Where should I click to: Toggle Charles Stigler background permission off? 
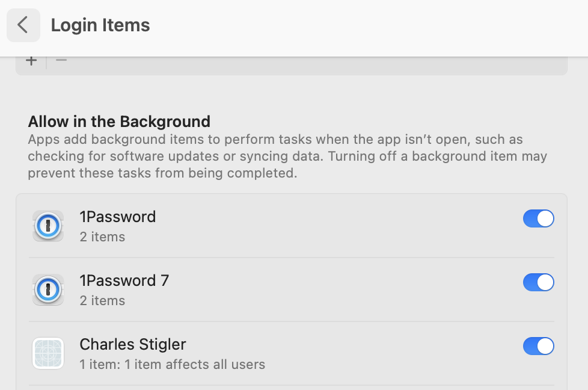coord(538,346)
